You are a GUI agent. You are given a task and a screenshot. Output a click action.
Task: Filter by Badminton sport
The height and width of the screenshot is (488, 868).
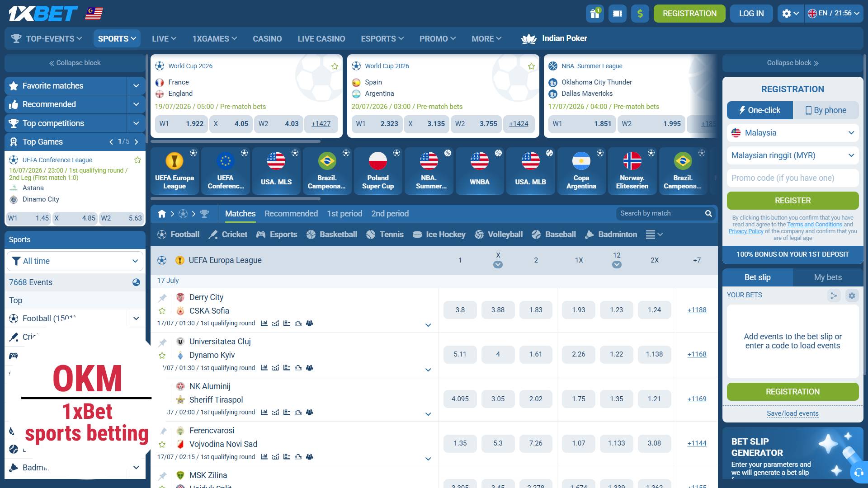[611, 235]
